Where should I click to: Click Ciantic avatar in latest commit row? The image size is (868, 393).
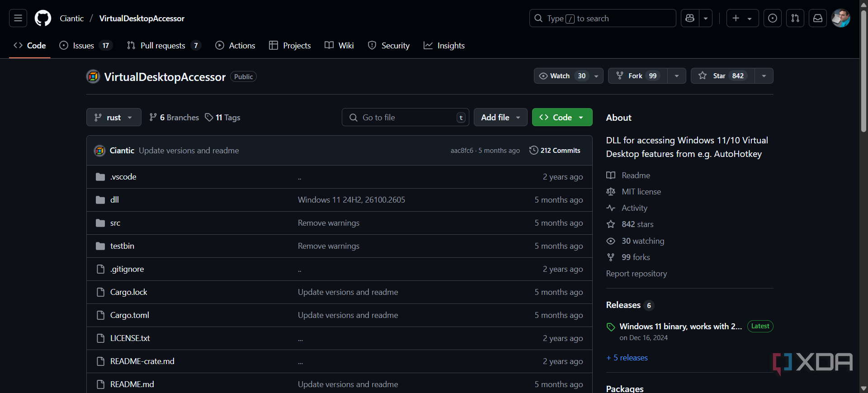[x=99, y=151]
